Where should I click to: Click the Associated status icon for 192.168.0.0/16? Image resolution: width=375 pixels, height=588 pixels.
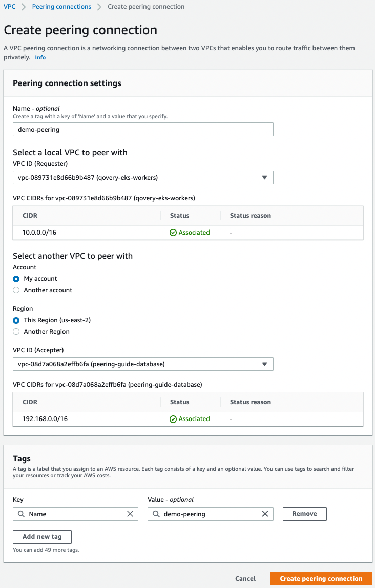click(174, 418)
